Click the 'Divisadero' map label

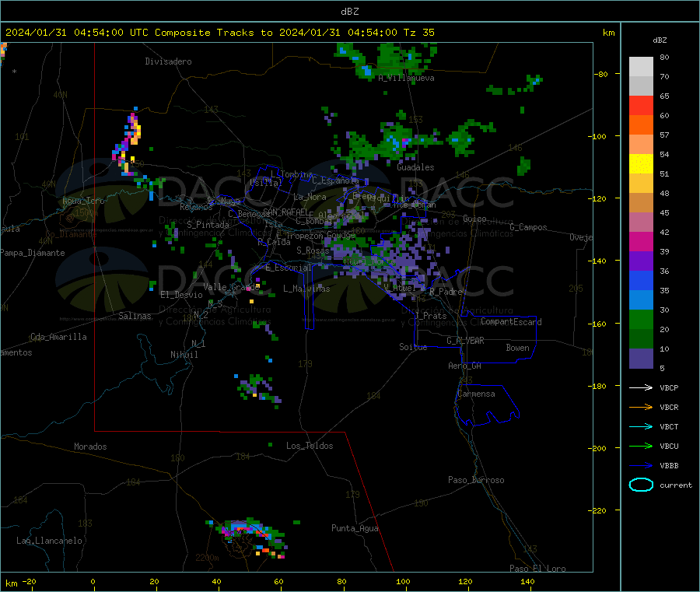(x=168, y=61)
